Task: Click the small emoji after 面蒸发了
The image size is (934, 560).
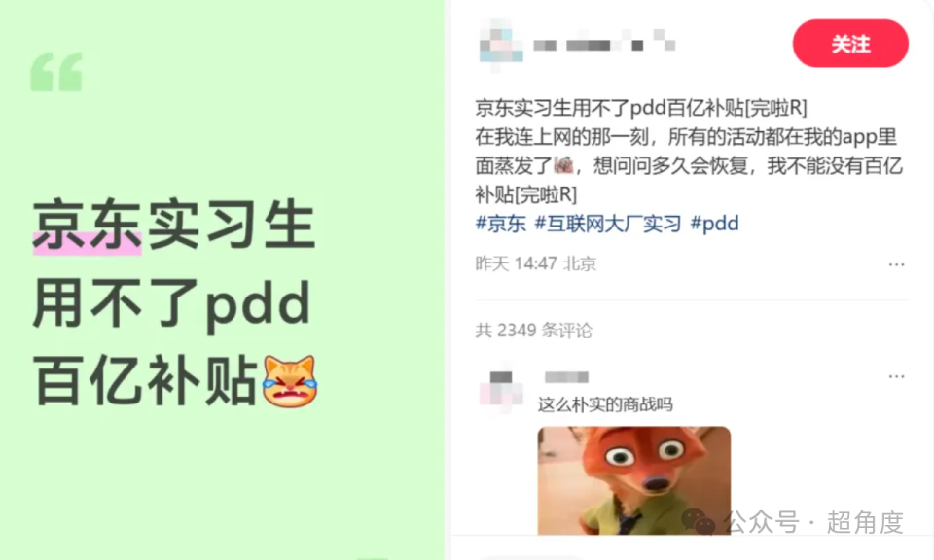Action: coord(563,165)
